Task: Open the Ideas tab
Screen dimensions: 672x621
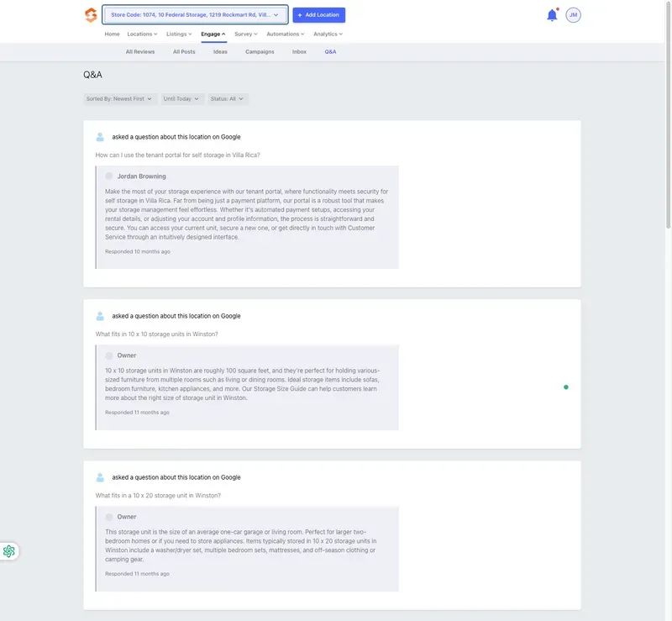Action: point(220,52)
